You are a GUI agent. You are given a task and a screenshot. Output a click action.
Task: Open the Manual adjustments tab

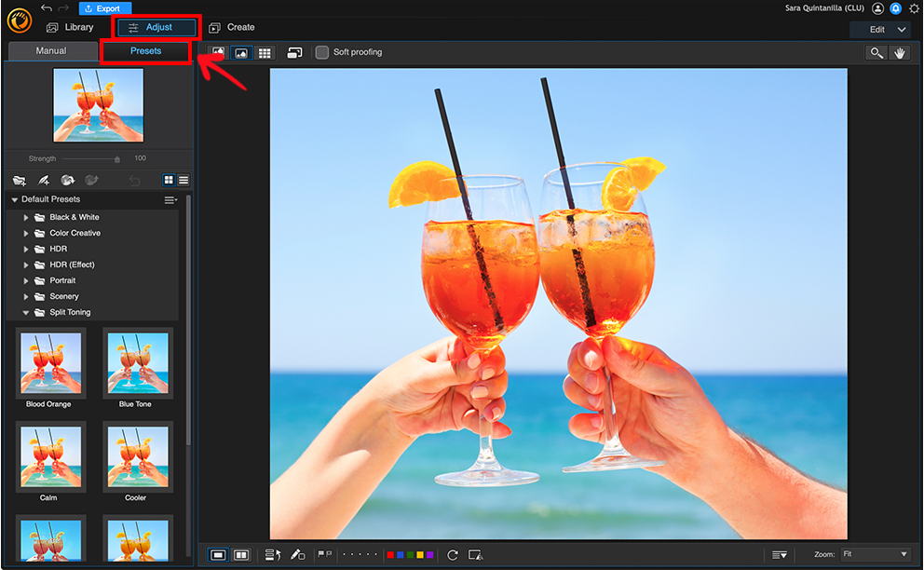(52, 50)
